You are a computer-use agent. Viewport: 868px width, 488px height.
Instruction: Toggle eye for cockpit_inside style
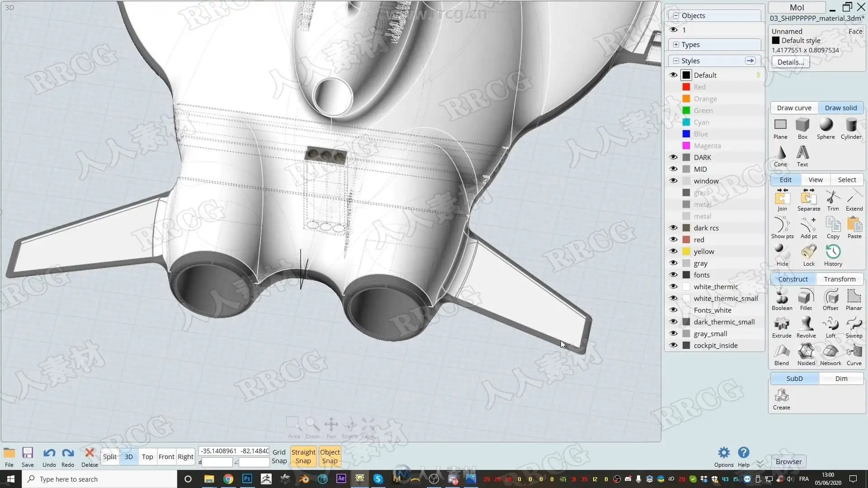(x=674, y=345)
